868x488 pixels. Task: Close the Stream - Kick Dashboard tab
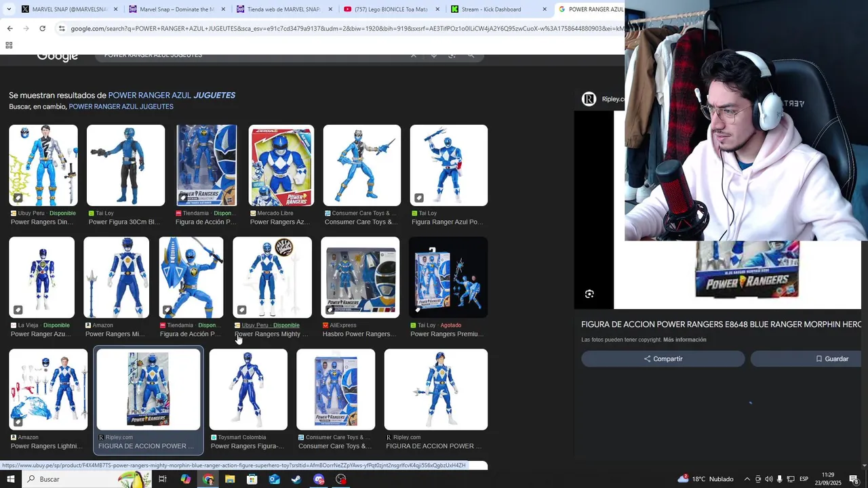tap(544, 9)
